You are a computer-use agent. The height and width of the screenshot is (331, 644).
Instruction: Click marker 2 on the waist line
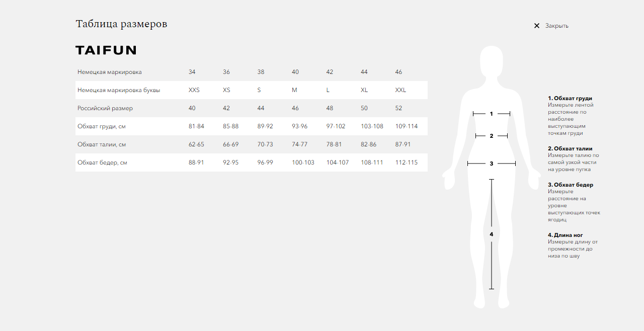[x=492, y=136]
